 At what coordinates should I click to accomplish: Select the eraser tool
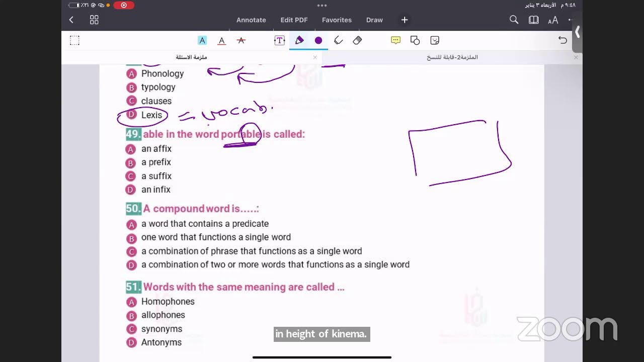tap(357, 41)
